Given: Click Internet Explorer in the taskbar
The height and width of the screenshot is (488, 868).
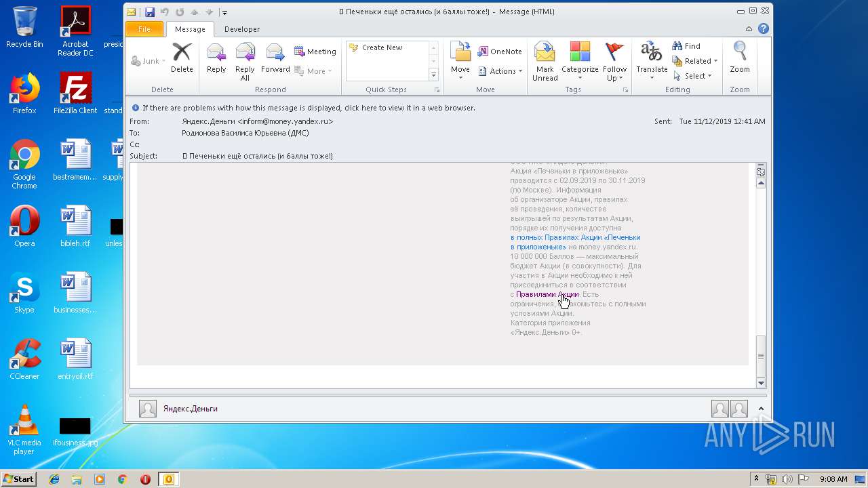Looking at the screenshot, I should (54, 479).
